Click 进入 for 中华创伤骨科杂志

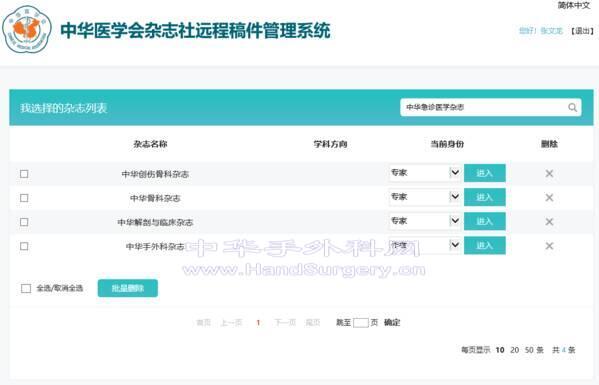tap(485, 173)
